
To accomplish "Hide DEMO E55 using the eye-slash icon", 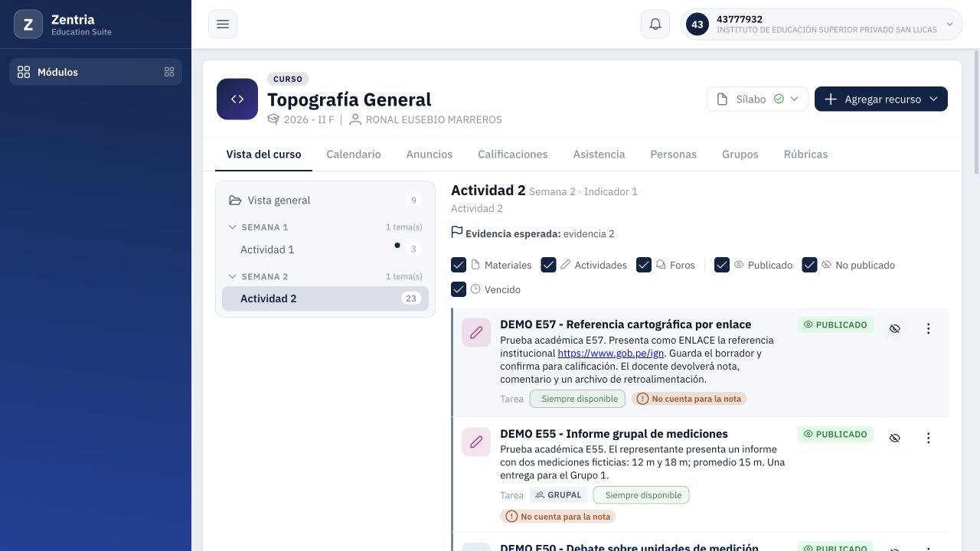I will pos(894,438).
